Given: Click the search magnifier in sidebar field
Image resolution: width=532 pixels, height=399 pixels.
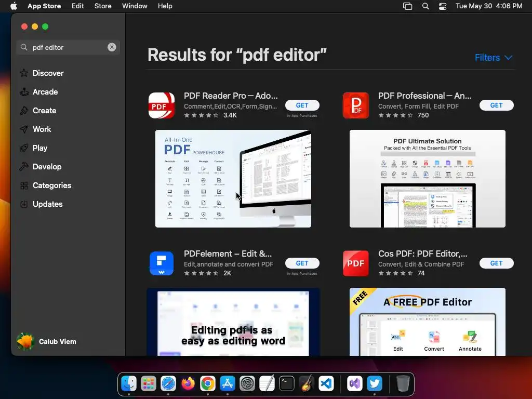Looking at the screenshot, I should pos(24,47).
